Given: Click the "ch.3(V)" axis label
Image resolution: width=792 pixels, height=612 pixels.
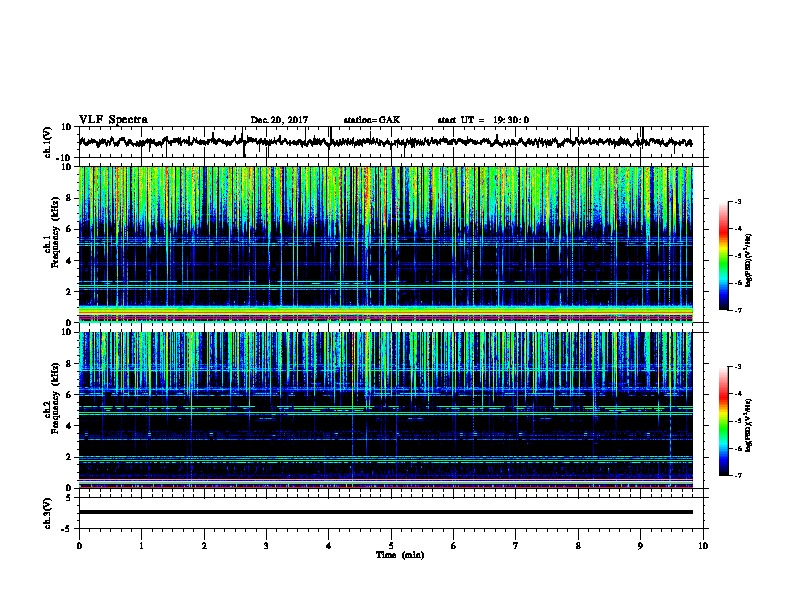Looking at the screenshot, I should pos(48,513).
